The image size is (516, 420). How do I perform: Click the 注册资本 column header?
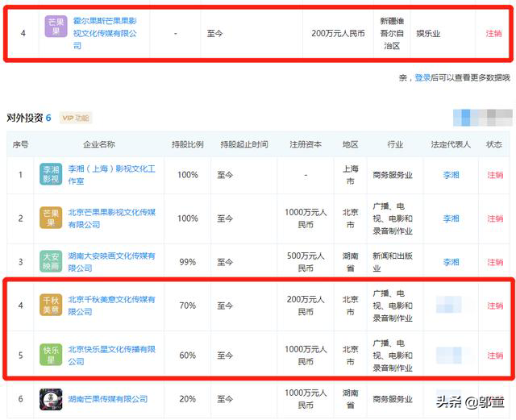(306, 144)
